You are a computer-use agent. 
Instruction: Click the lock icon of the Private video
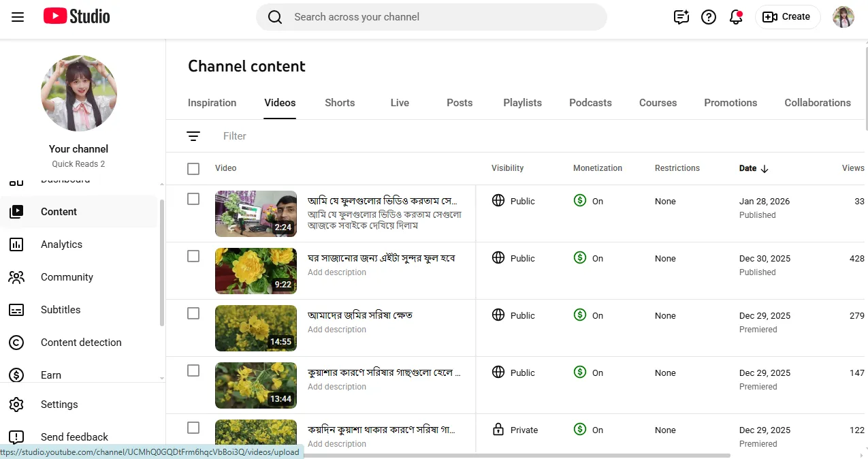(498, 429)
